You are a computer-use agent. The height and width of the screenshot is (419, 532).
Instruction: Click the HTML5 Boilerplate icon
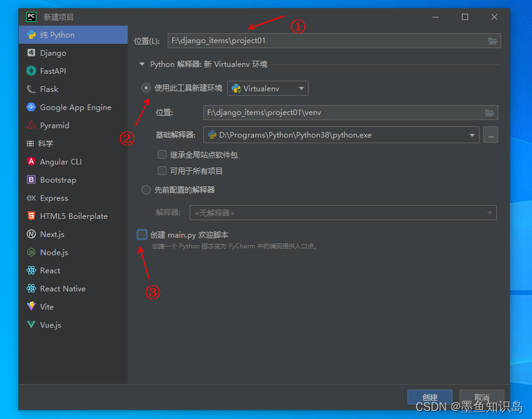pyautogui.click(x=31, y=216)
